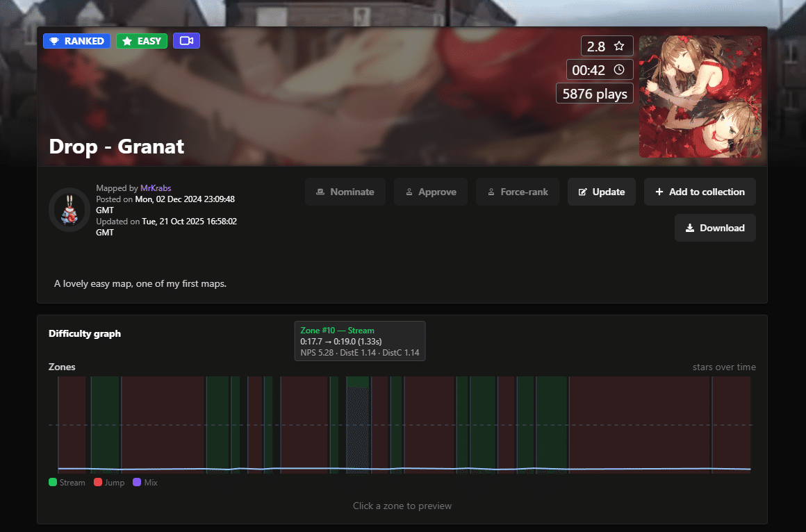806x532 pixels.
Task: Click the red Jump legend swatch
Action: coord(98,482)
